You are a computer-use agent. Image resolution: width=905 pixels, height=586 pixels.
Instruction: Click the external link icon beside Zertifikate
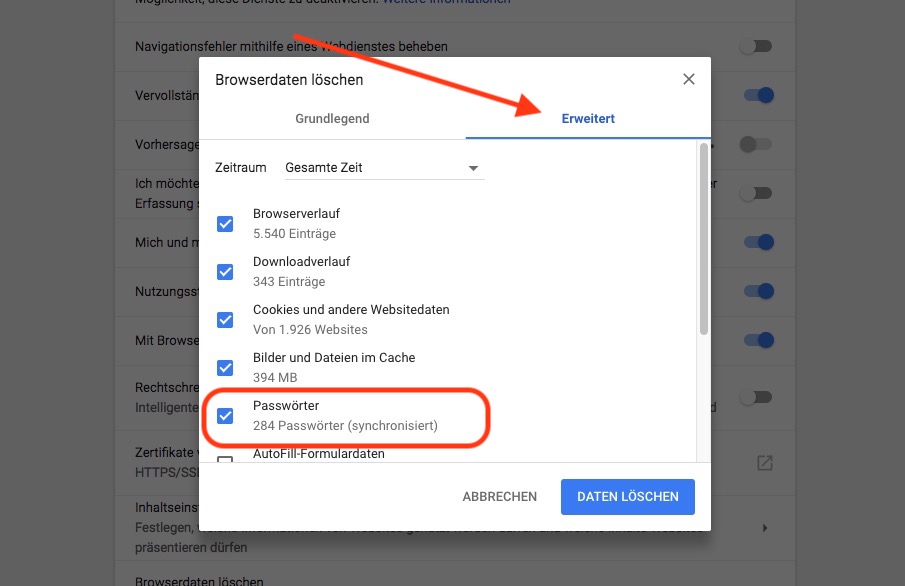tap(764, 462)
